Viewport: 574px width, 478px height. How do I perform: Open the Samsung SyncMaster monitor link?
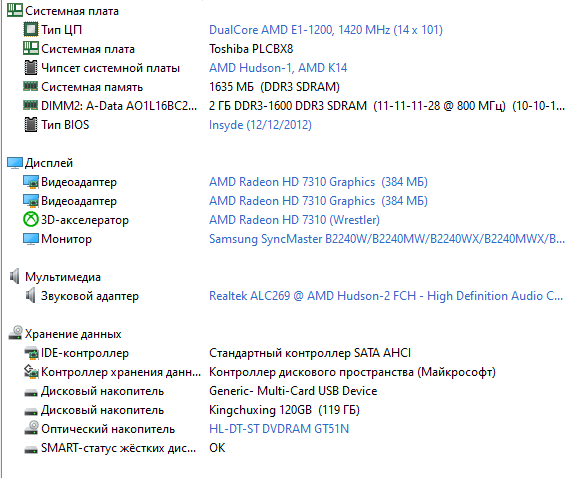(387, 239)
